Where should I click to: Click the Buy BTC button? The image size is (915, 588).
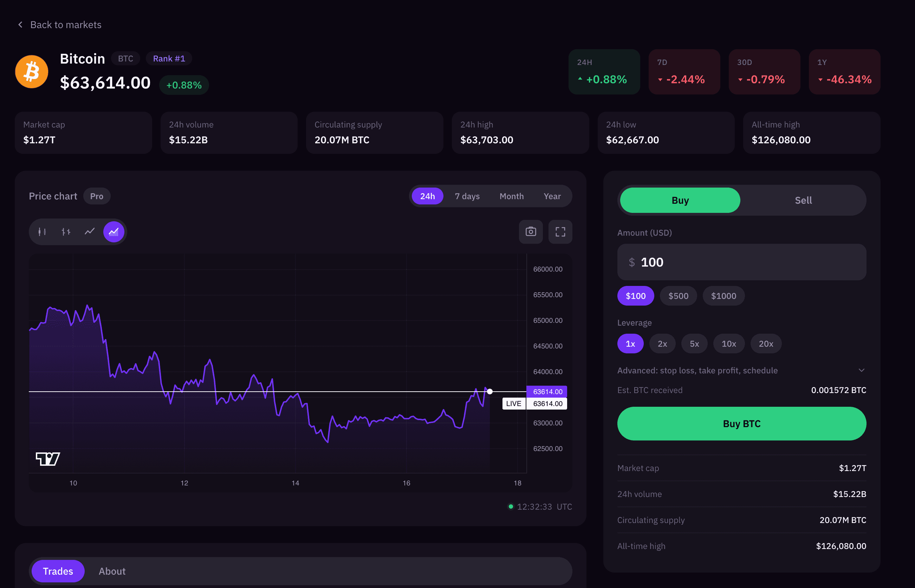[742, 423]
